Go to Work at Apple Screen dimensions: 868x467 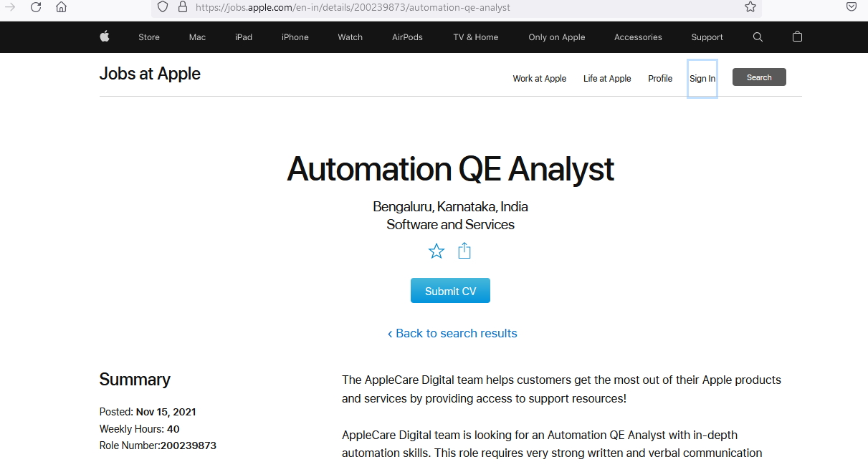click(540, 79)
